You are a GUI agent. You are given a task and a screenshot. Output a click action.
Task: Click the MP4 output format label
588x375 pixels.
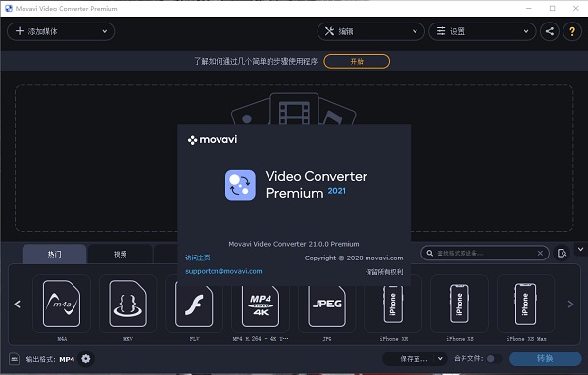click(67, 359)
